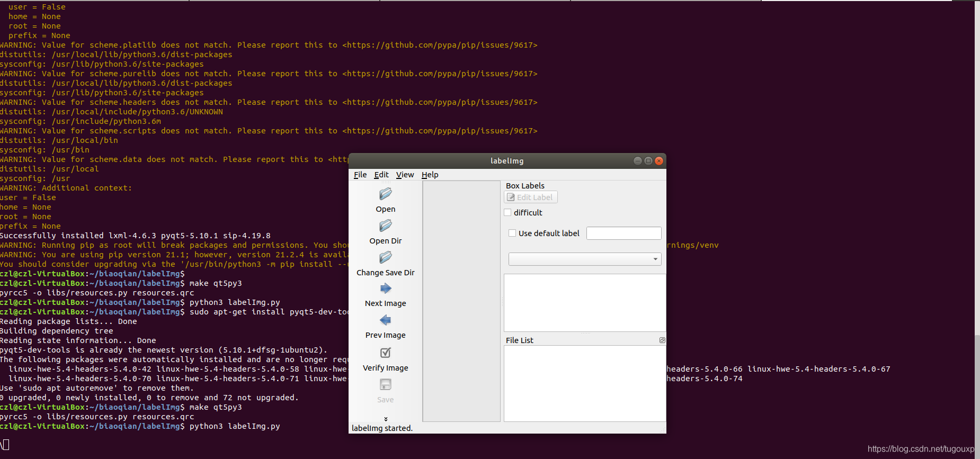Open the label filter combo box
980x459 pixels.
click(585, 259)
